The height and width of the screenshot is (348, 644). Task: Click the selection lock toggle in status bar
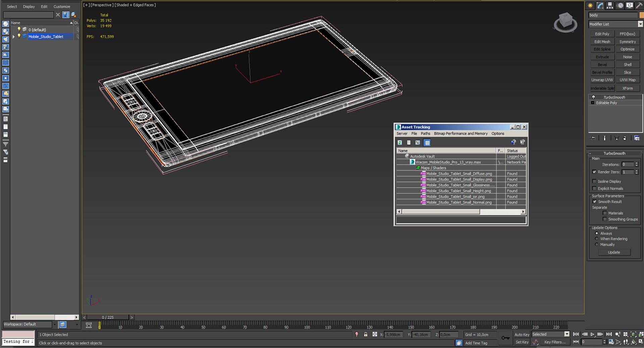[x=366, y=334]
